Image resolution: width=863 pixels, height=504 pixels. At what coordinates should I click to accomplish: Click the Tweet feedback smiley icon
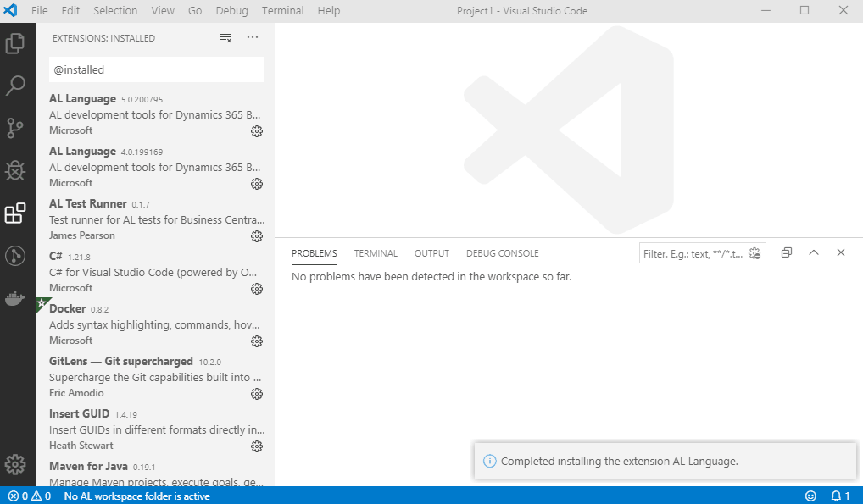tap(811, 496)
